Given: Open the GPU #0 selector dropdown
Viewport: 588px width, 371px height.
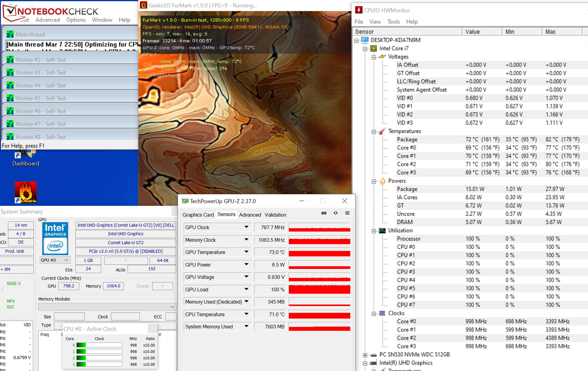Looking at the screenshot, I should 55,260.
